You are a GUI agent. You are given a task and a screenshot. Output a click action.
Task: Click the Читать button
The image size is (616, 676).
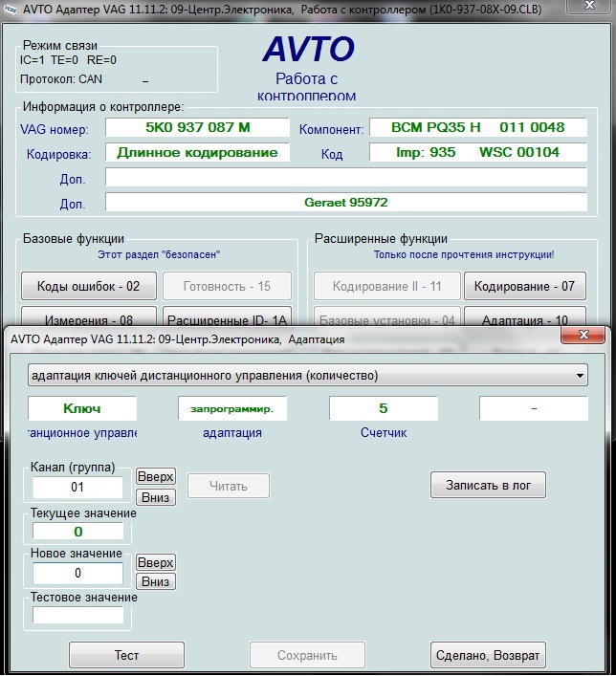coord(229,486)
